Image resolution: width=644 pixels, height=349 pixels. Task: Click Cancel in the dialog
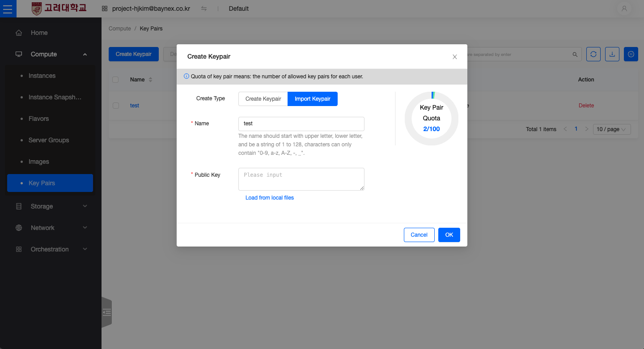point(419,235)
